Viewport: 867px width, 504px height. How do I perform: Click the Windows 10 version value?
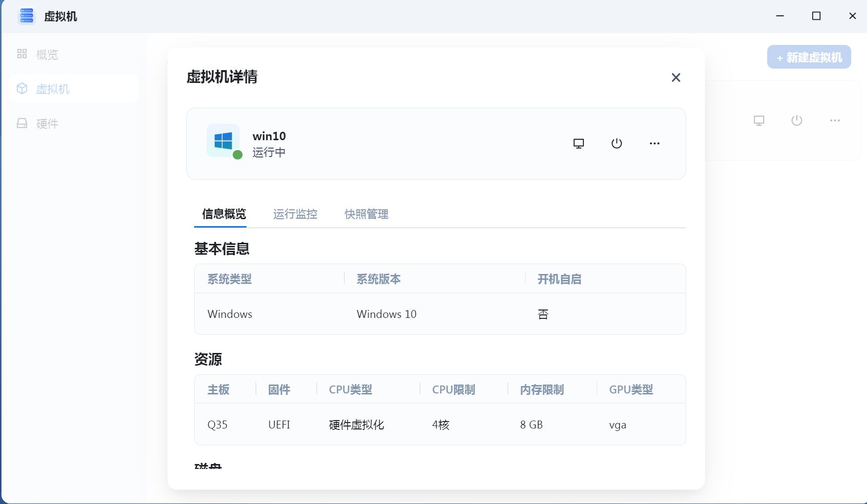(387, 314)
